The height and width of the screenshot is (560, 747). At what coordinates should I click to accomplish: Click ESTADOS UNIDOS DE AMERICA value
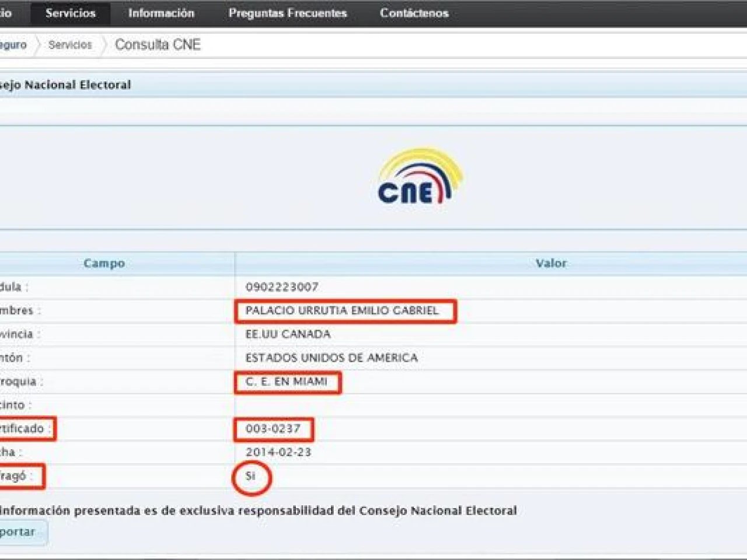pos(331,358)
